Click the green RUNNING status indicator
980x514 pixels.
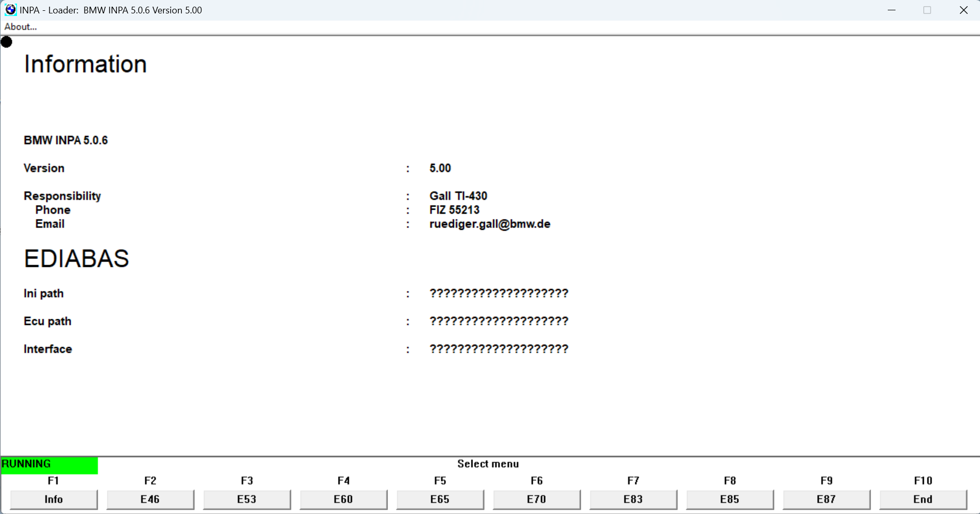pos(49,465)
